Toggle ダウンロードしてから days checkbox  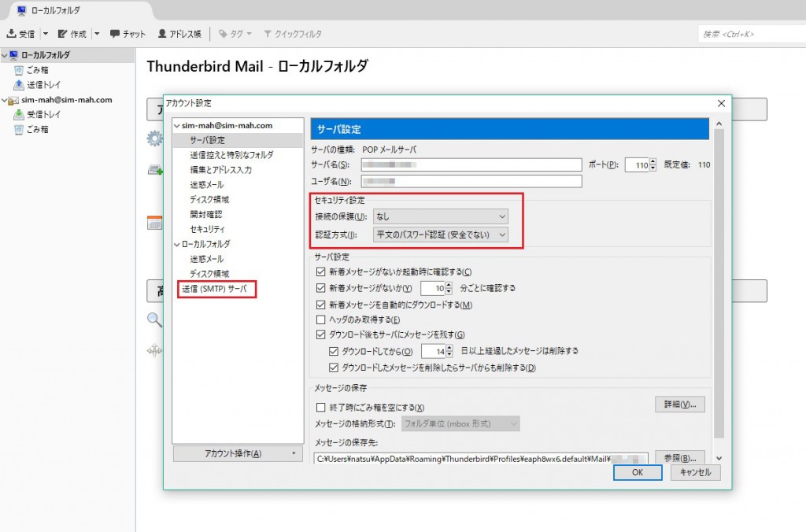click(334, 352)
